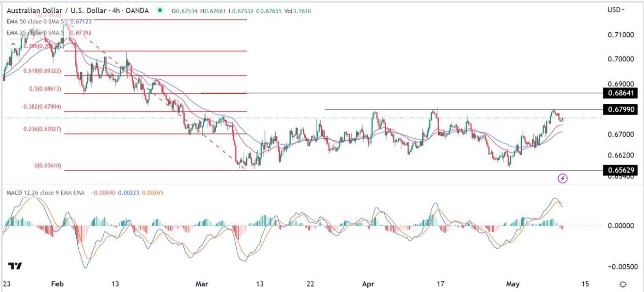Click the 0.67990 price label

(620, 109)
